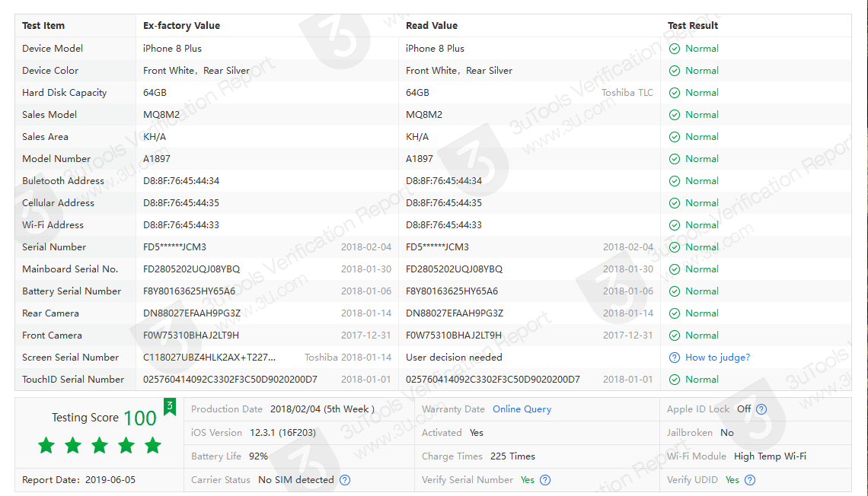Click the Normal check icon for Battery Serial Number

click(x=674, y=291)
